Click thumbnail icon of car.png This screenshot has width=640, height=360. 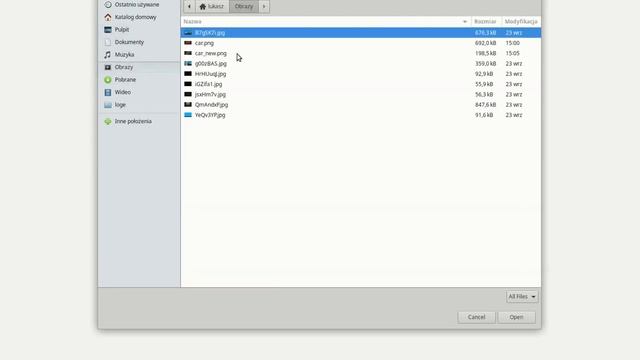(x=188, y=43)
